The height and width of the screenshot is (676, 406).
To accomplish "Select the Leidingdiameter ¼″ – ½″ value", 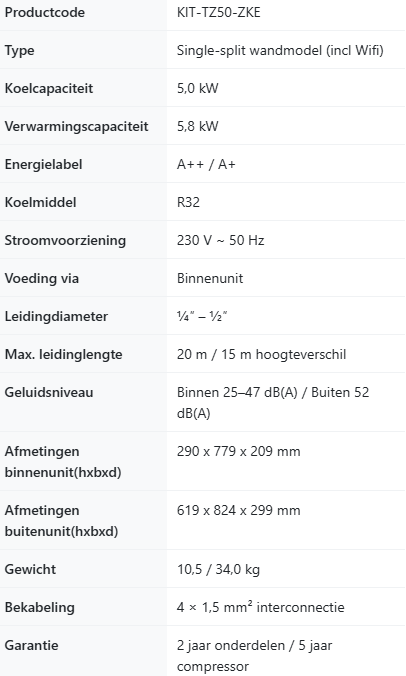I will click(x=202, y=316).
